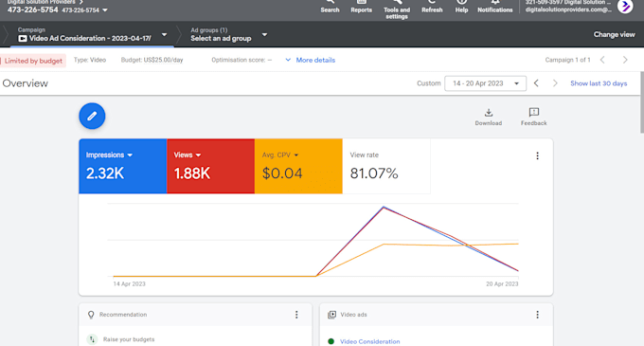Open the Reports menu
This screenshot has height=346, width=644.
[362, 7]
